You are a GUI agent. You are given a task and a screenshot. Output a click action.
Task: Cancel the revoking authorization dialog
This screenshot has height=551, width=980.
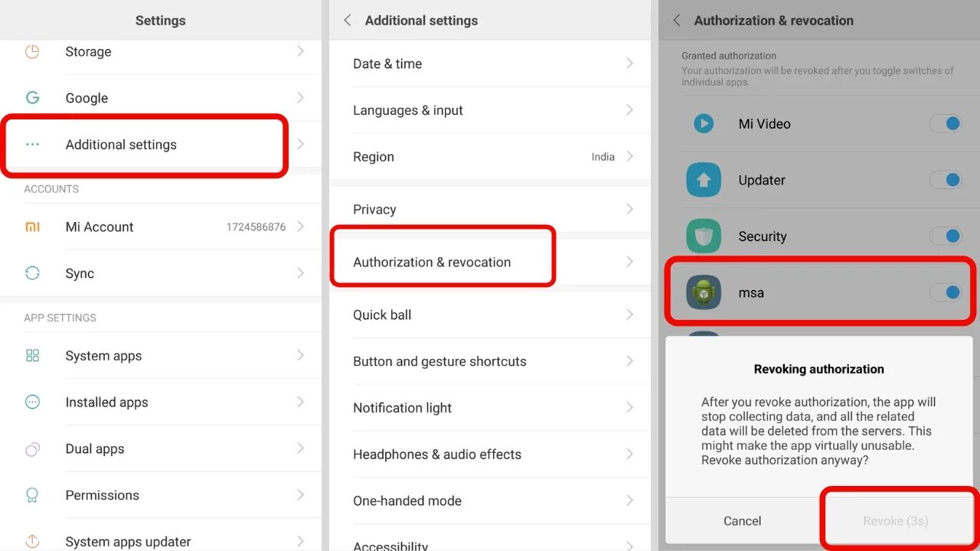(743, 521)
